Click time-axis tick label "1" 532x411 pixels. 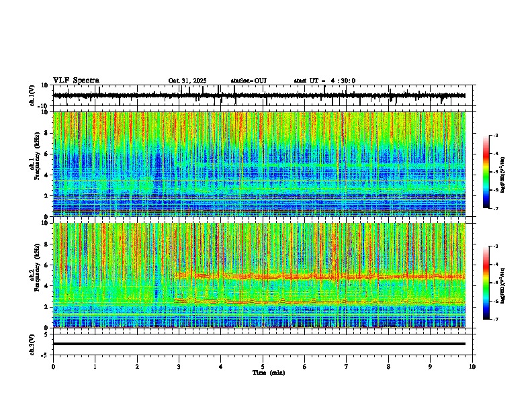pos(95,367)
